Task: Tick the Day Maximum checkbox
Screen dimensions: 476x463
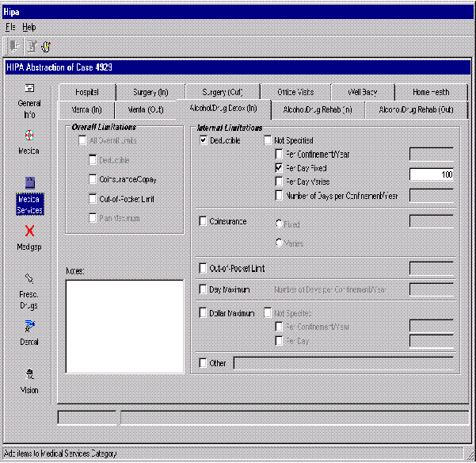Action: 204,290
